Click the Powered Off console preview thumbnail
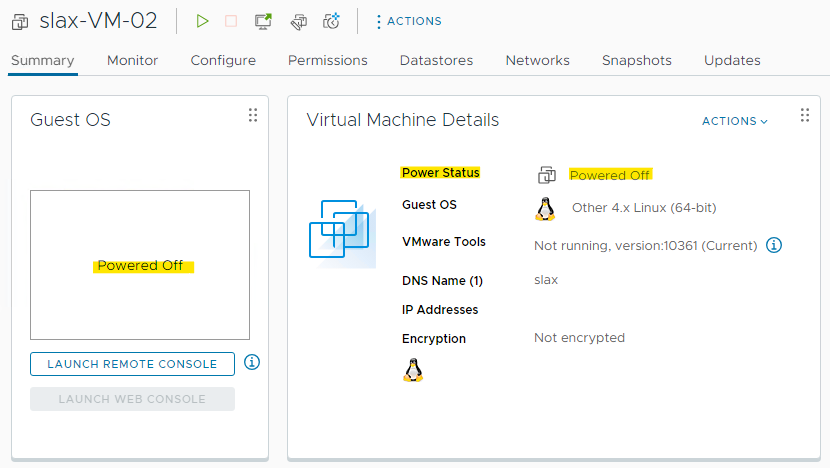The width and height of the screenshot is (830, 468). (x=140, y=265)
